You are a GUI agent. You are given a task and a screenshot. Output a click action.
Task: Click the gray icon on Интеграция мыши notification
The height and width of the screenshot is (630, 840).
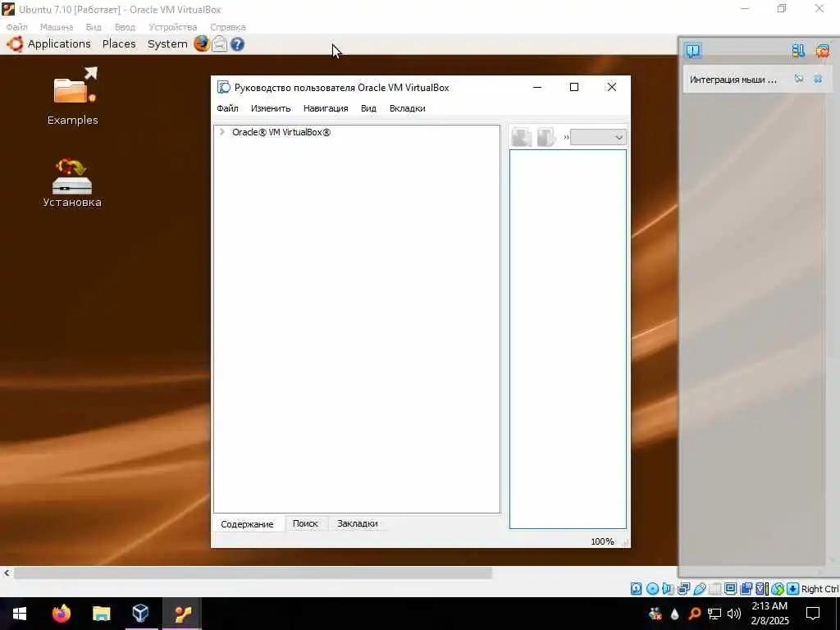[x=799, y=79]
